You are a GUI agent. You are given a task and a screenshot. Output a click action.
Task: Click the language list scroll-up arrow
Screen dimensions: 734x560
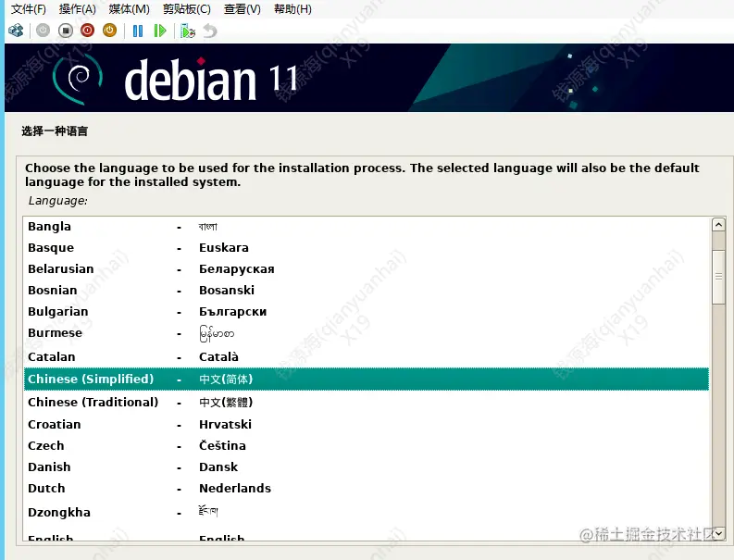coord(718,225)
